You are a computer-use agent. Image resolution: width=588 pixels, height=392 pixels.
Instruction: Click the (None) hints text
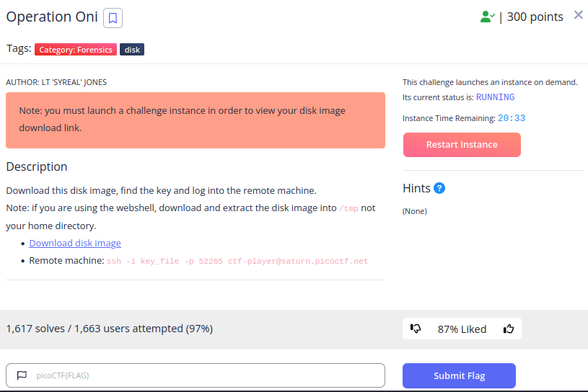pyautogui.click(x=414, y=211)
